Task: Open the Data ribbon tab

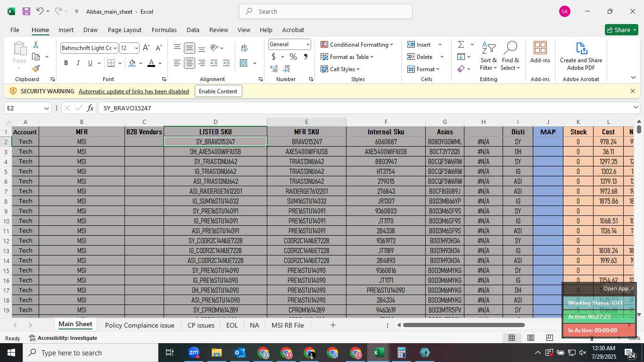Action: [193, 30]
